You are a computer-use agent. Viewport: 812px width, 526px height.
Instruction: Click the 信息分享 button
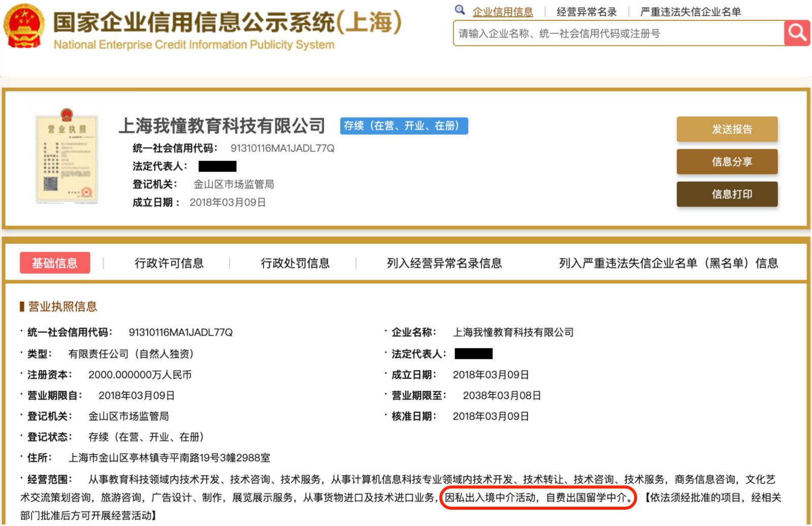[727, 161]
